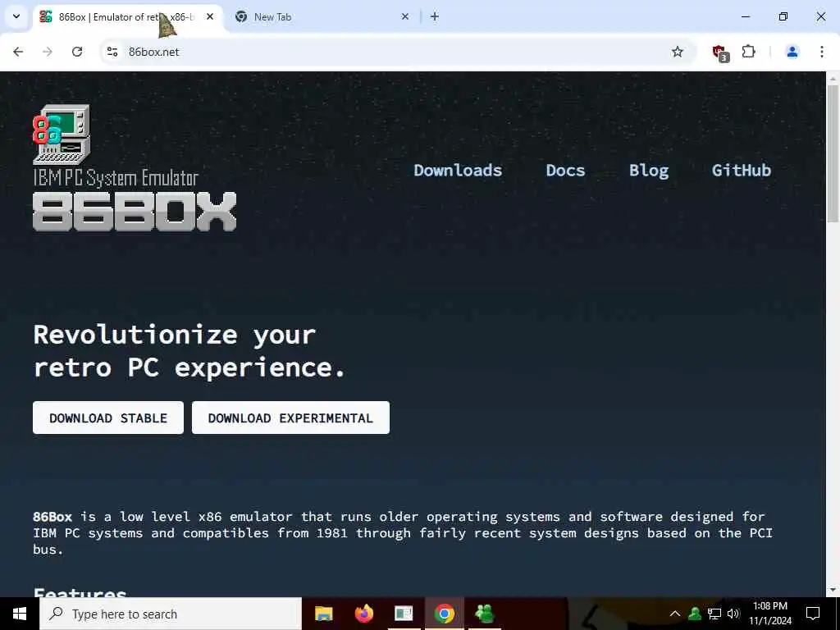
Task: Close the New Tab tab
Action: tap(405, 16)
